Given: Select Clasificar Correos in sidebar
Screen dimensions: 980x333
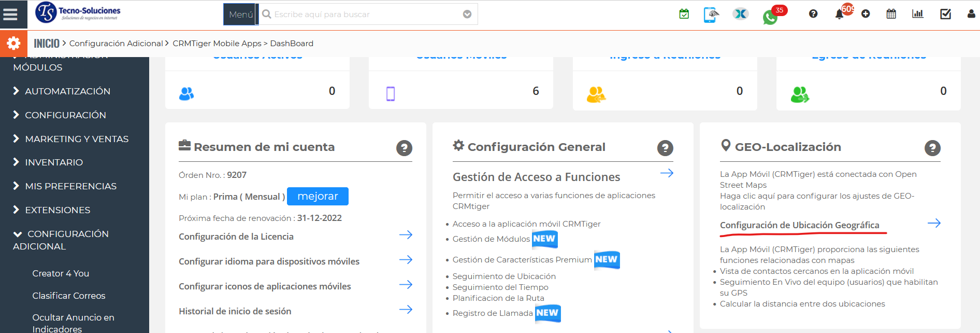Looking at the screenshot, I should (x=68, y=296).
